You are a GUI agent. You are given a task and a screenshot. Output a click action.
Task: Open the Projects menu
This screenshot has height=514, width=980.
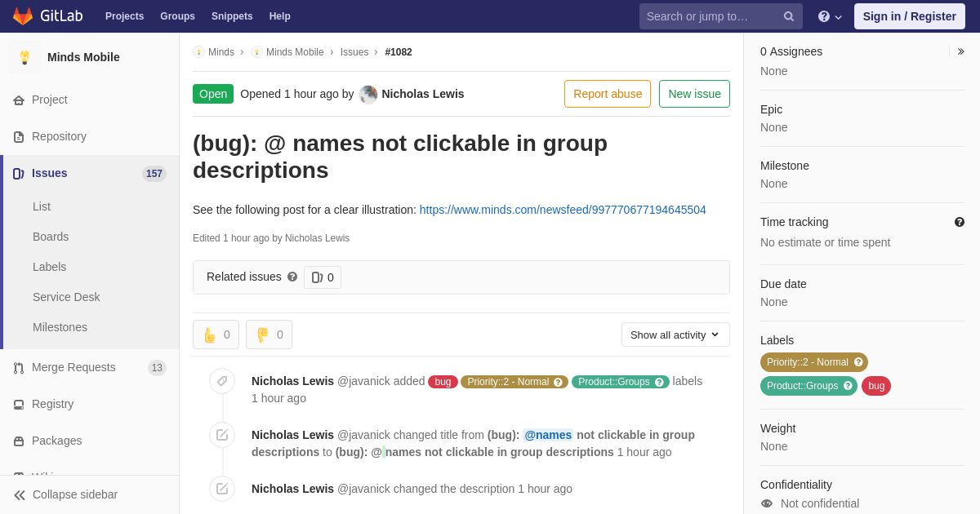(x=124, y=16)
